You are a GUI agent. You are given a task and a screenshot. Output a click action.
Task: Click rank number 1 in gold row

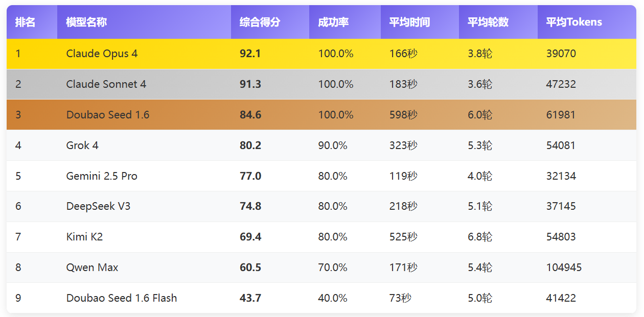[x=18, y=54]
